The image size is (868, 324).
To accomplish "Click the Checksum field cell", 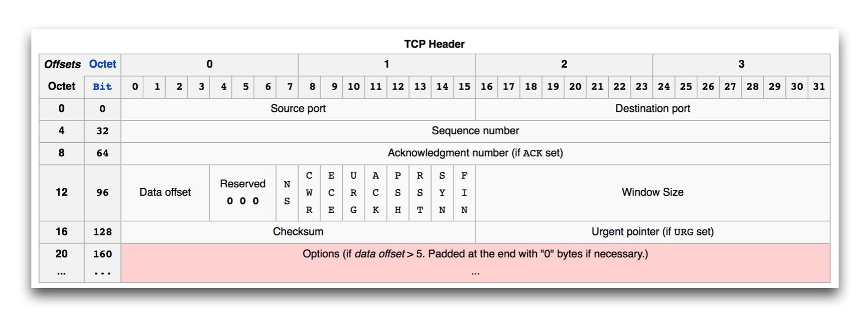I will pyautogui.click(x=298, y=232).
